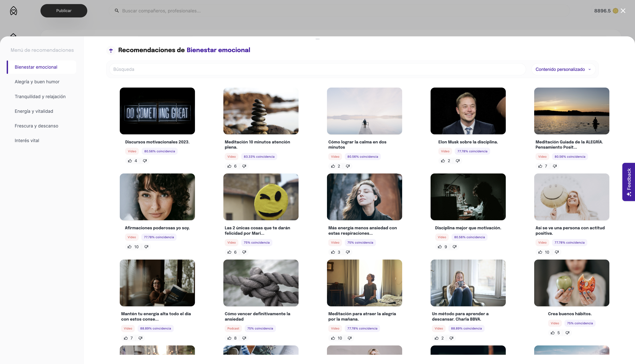635x364 pixels.
Task: Dislike Así se ve una persona con actitud positiva
Action: tap(557, 252)
